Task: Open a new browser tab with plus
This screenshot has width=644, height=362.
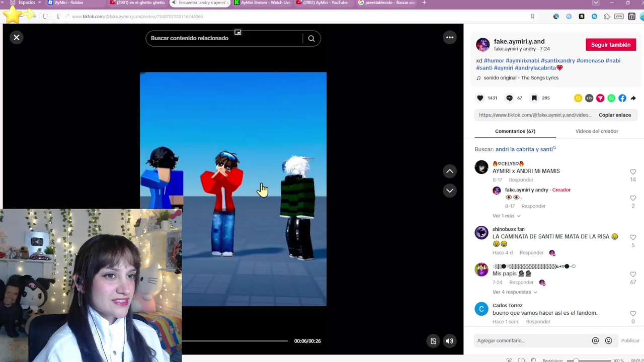Action: (424, 3)
